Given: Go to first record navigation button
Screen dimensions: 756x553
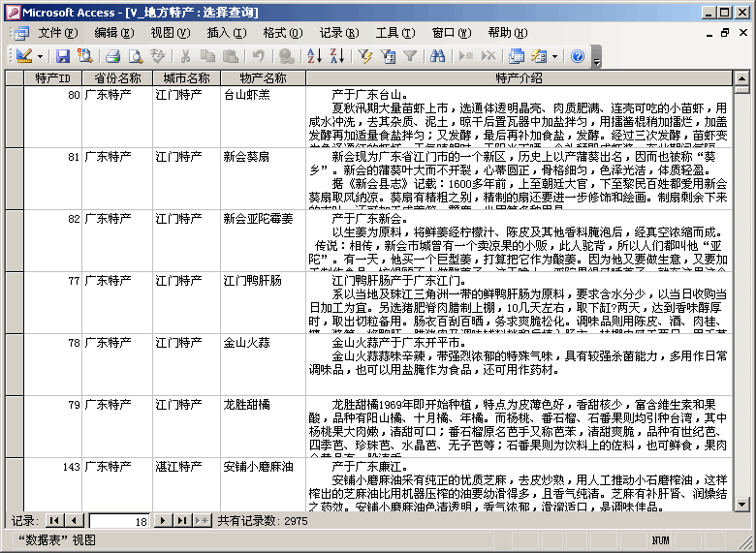Looking at the screenshot, I should pyautogui.click(x=54, y=521).
